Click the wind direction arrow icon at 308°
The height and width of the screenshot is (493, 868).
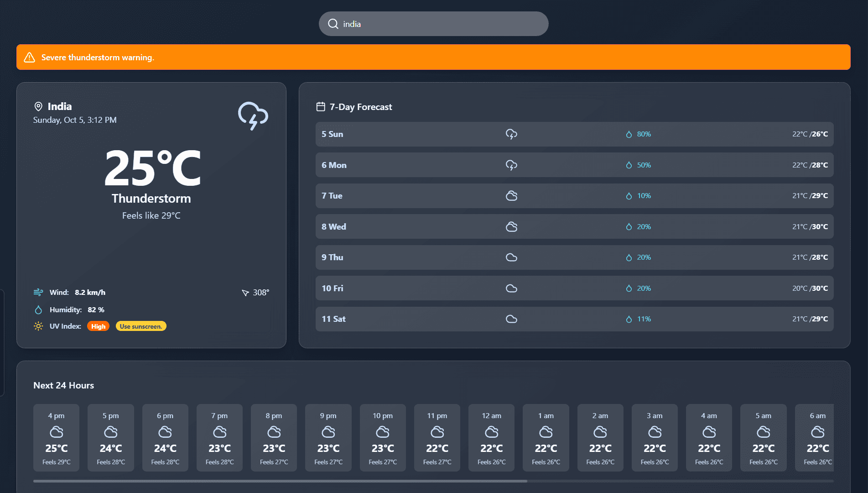245,293
